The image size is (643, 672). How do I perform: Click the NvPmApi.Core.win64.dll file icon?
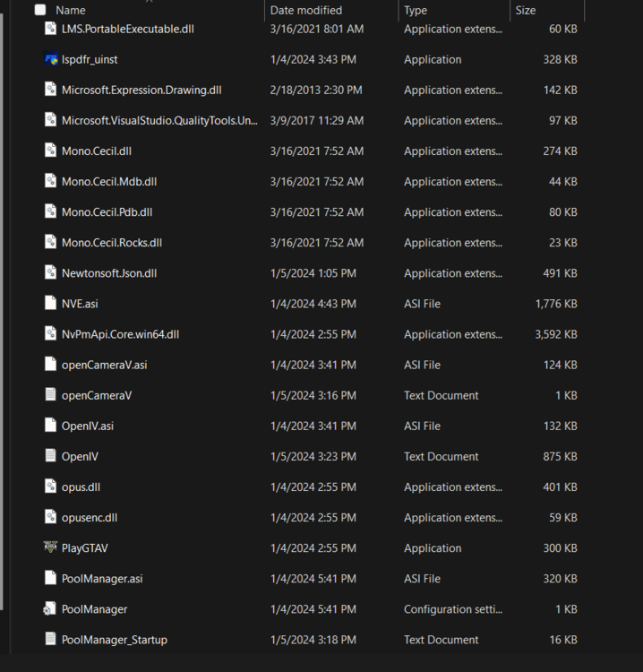pos(50,334)
